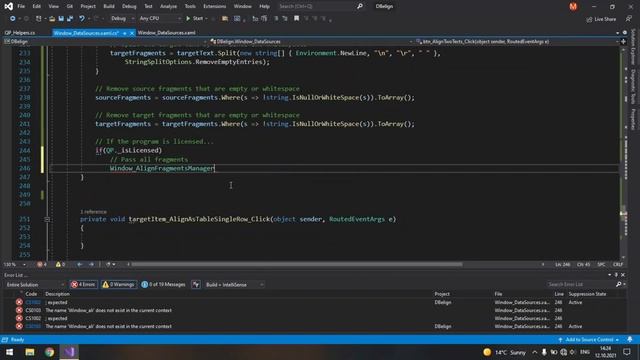Click the feedback person icon beside Live Share
640x360 pixels.
point(629,19)
